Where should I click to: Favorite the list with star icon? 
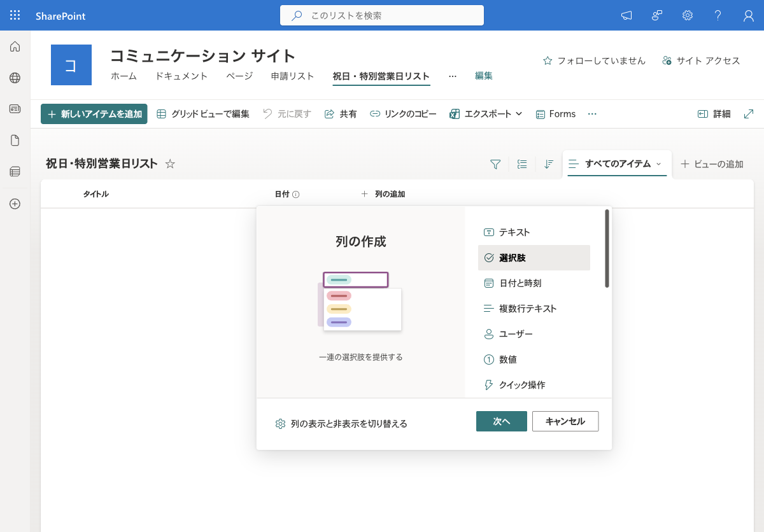[x=170, y=164]
